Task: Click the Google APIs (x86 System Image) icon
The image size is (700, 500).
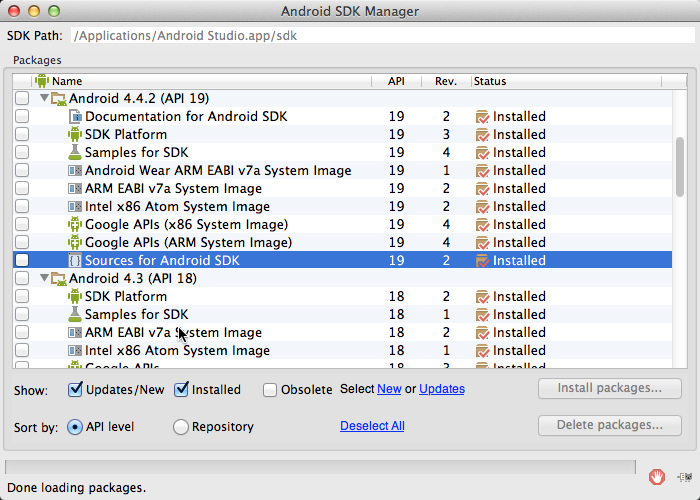Action: [x=75, y=225]
